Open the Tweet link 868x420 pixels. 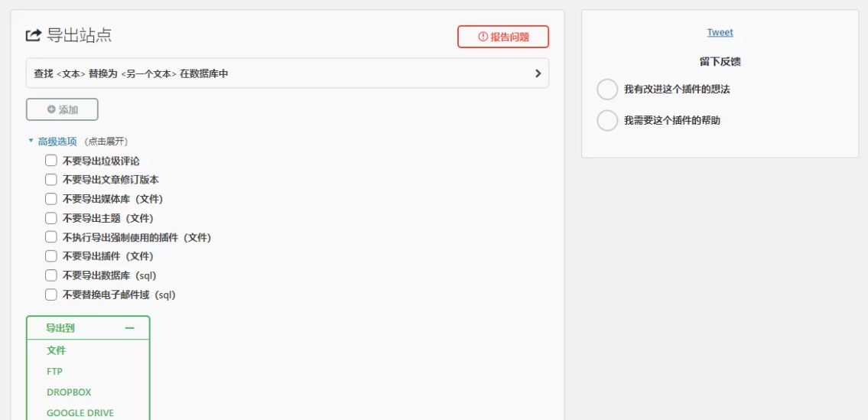[720, 33]
